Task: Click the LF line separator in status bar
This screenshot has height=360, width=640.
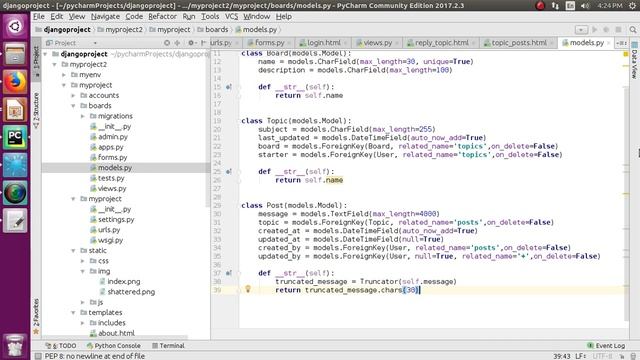Action: (581, 356)
